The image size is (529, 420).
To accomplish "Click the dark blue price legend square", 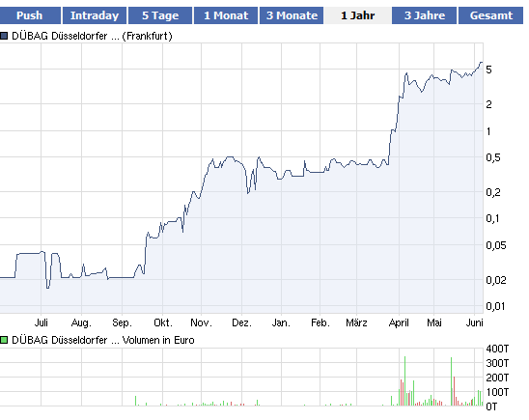I will click(x=4, y=36).
